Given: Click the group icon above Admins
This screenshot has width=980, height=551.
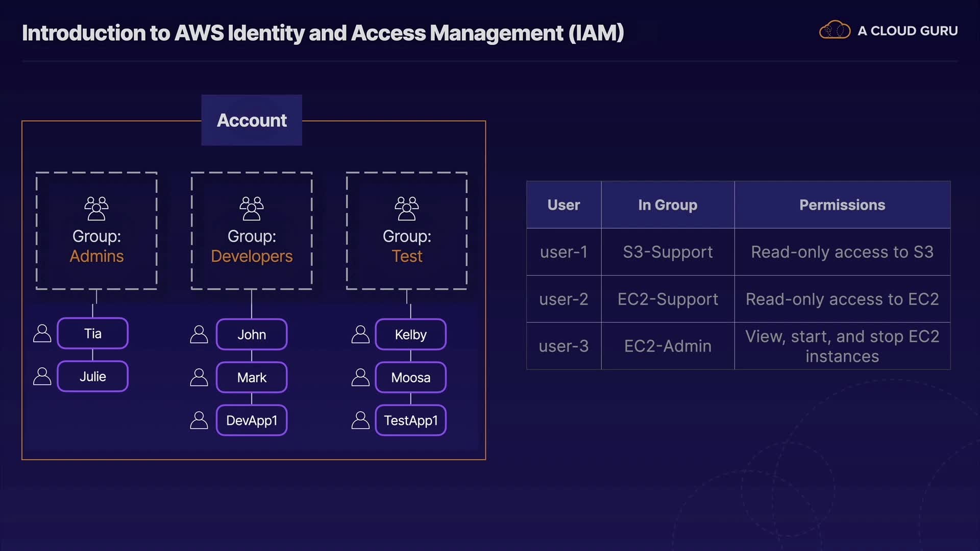Looking at the screenshot, I should pos(96,208).
